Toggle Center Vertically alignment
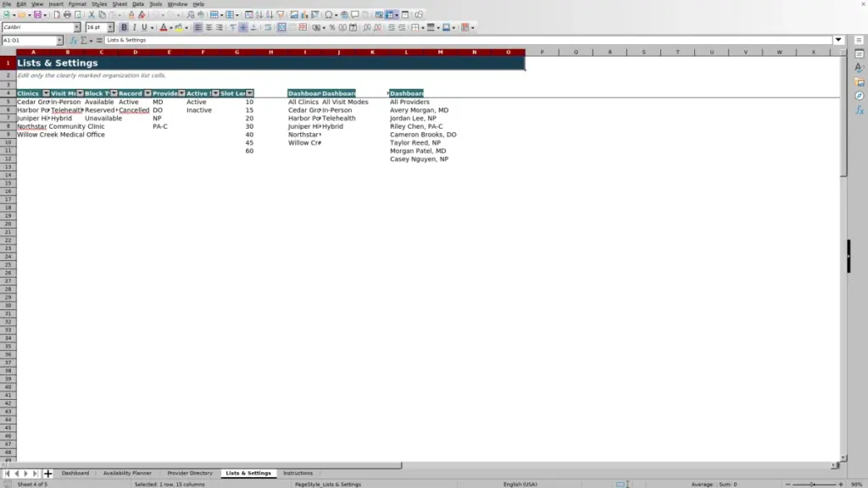 (243, 28)
